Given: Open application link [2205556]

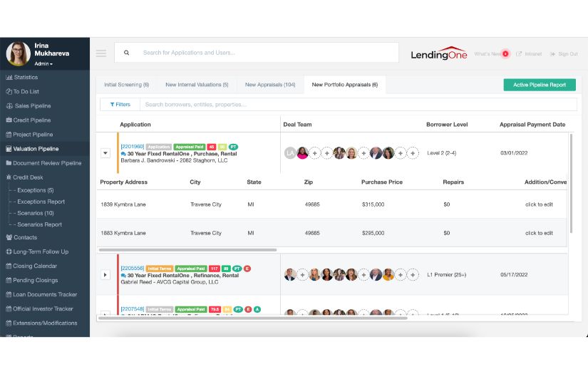Looking at the screenshot, I should (x=133, y=269).
